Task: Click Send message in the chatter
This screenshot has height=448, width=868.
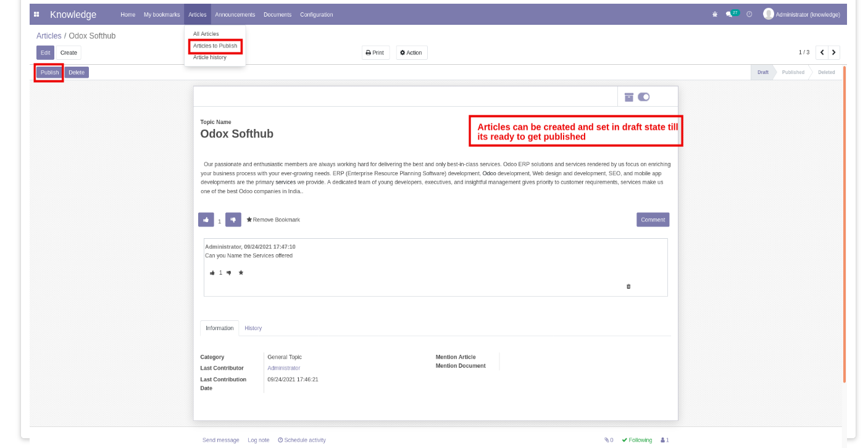Action: tap(221, 440)
